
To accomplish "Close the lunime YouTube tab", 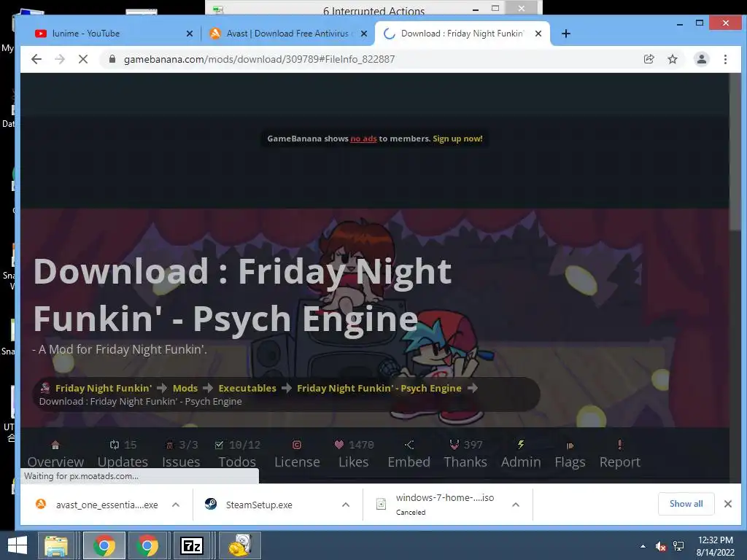I will (x=189, y=34).
